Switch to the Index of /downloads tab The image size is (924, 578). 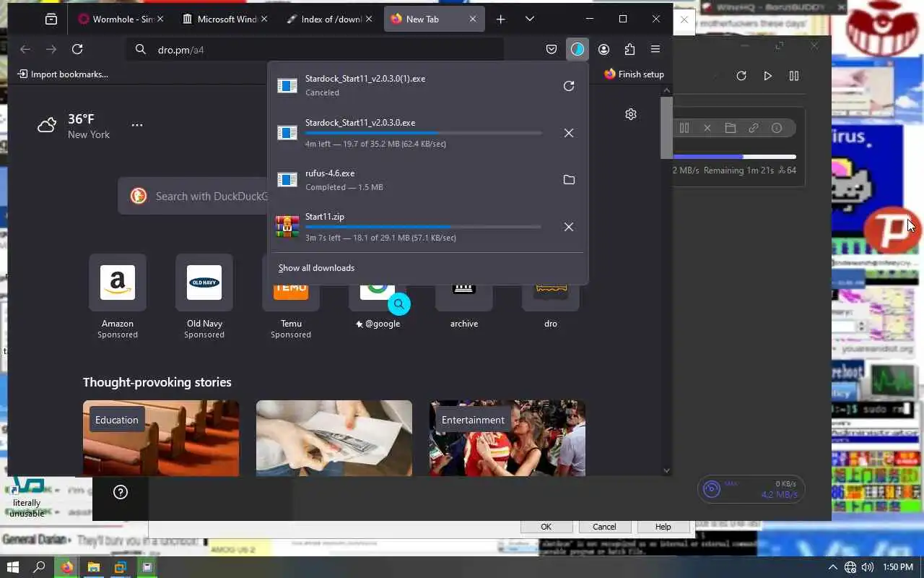(331, 20)
